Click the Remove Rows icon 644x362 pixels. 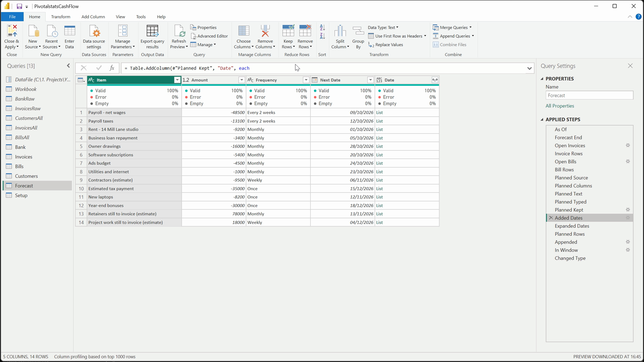coord(305,31)
